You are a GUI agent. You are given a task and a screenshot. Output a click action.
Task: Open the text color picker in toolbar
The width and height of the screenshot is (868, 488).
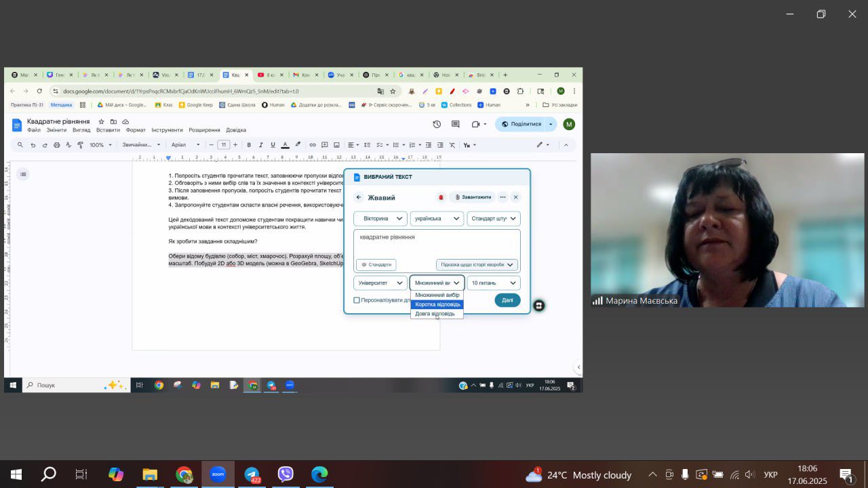point(285,145)
